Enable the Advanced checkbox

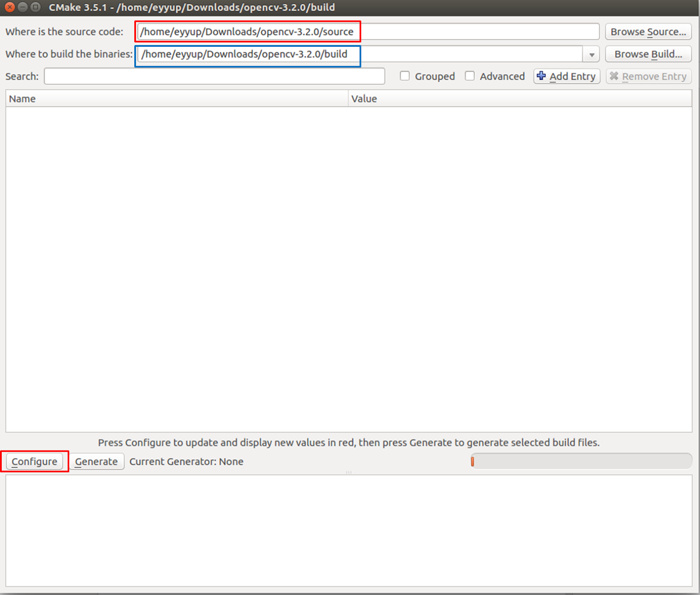click(470, 76)
